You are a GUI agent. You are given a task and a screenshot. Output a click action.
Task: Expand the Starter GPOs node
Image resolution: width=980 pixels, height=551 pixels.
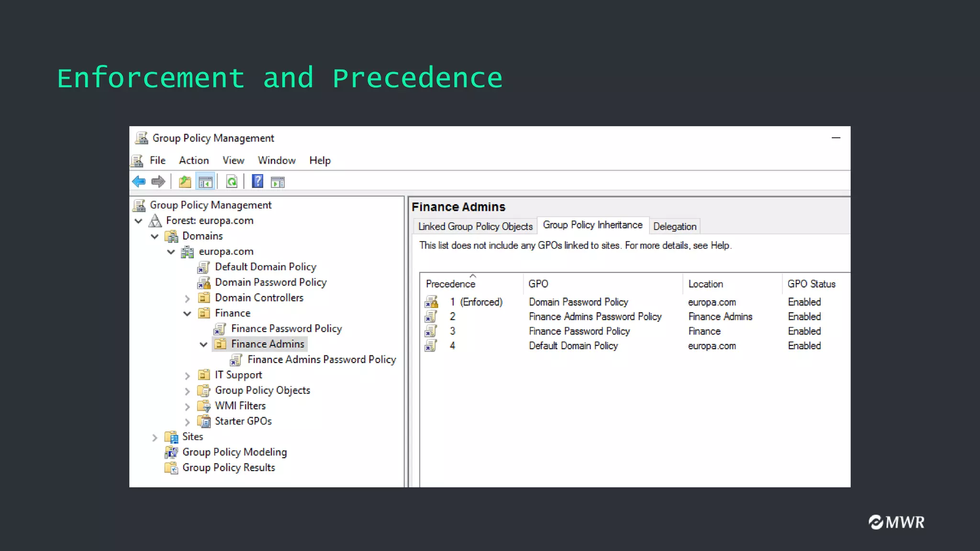pyautogui.click(x=187, y=422)
